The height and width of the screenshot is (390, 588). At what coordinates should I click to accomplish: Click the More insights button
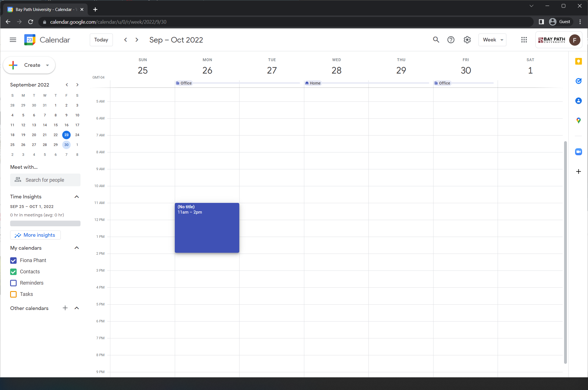pyautogui.click(x=35, y=235)
